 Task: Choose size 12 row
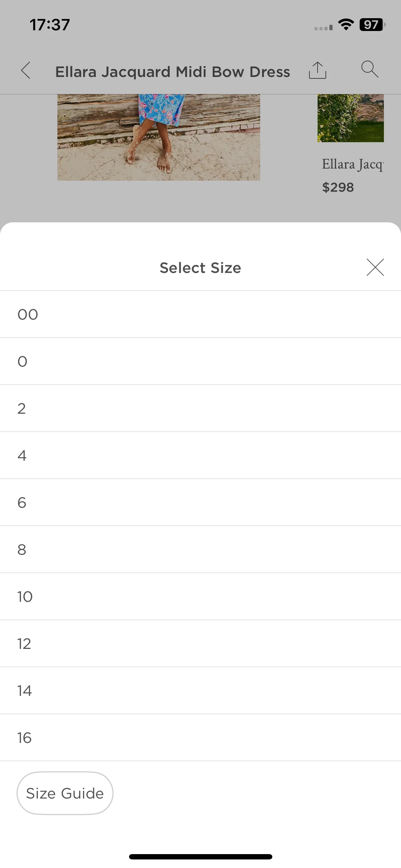pos(200,644)
